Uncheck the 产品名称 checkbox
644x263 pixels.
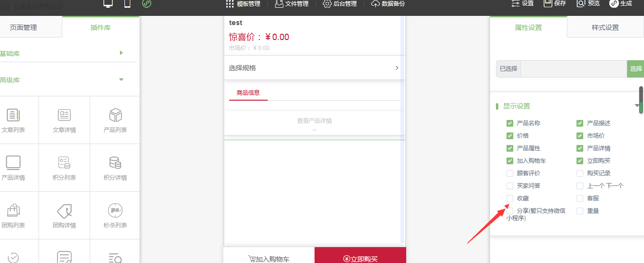tap(510, 123)
